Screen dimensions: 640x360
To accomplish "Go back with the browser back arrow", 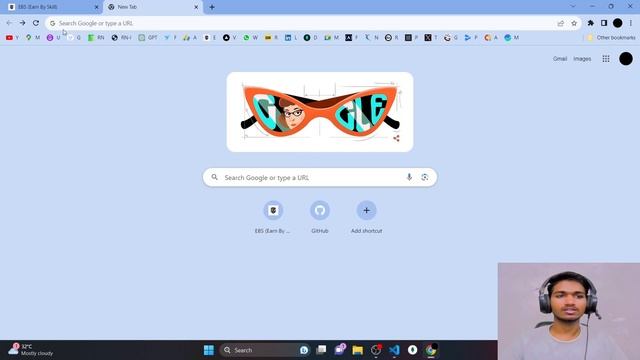I will tap(9, 23).
